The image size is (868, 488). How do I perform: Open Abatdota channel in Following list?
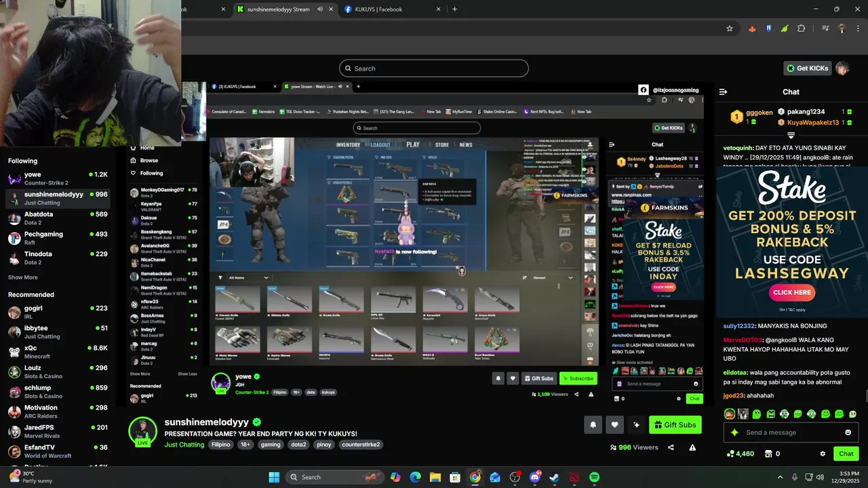[x=58, y=218]
